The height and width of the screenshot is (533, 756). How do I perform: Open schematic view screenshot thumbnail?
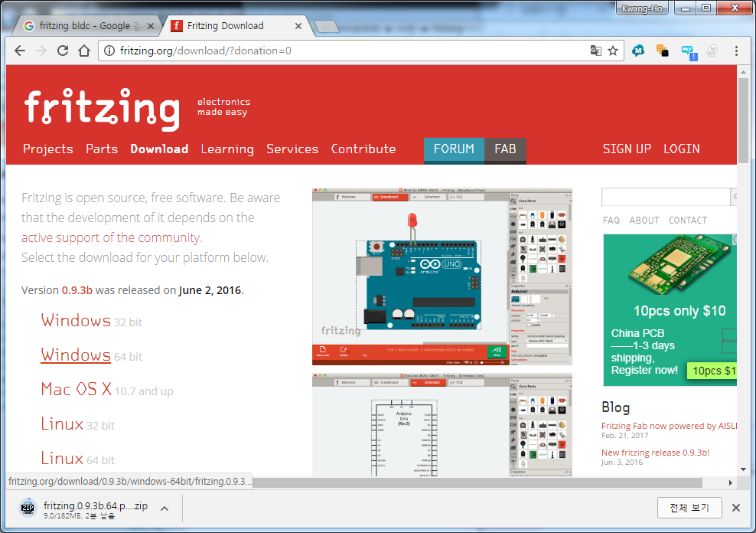442,424
